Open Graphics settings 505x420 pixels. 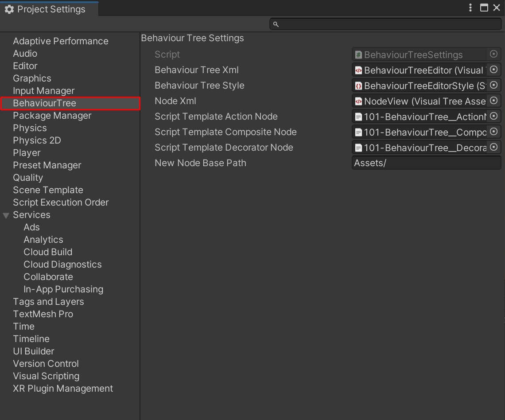click(x=32, y=78)
